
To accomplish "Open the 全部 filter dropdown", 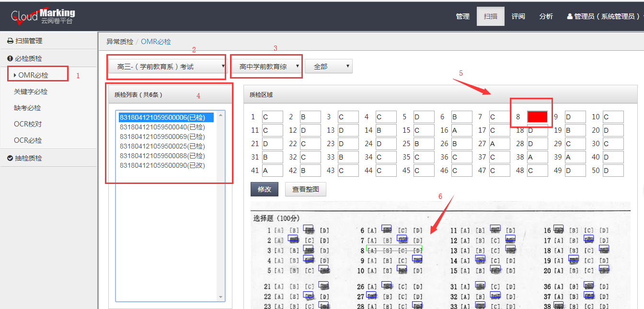I will click(329, 67).
